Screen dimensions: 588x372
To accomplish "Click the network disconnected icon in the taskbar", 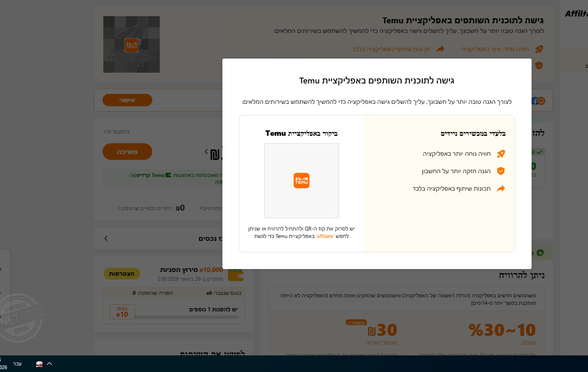I will click(x=39, y=364).
